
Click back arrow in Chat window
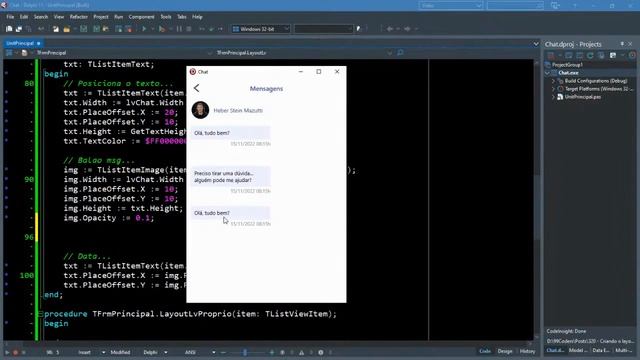(x=197, y=88)
